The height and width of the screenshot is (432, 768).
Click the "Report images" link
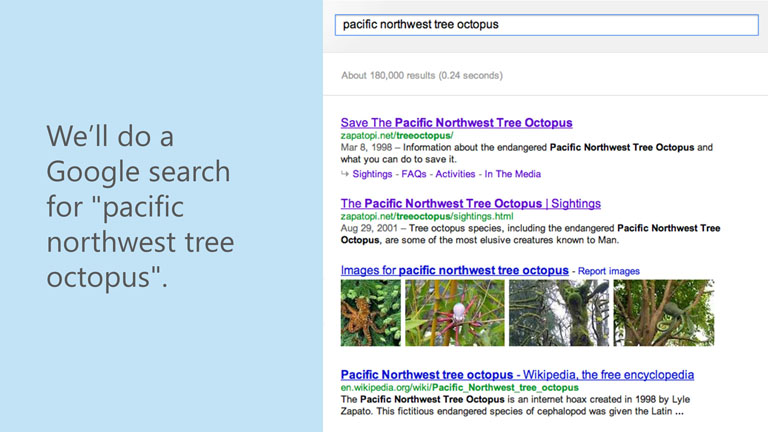[x=608, y=271]
